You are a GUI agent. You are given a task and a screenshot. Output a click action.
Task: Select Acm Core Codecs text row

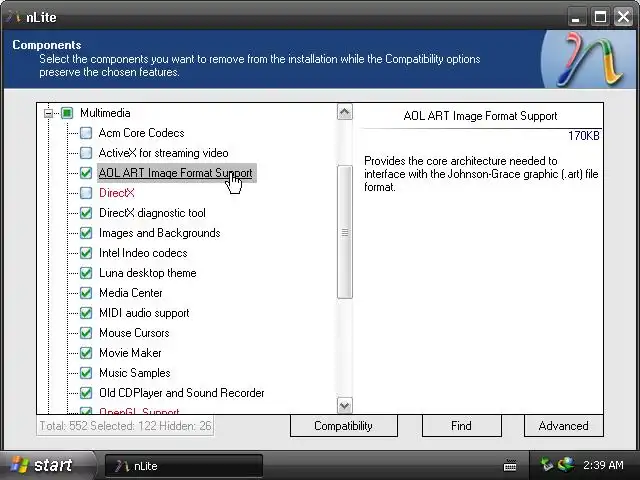141,133
